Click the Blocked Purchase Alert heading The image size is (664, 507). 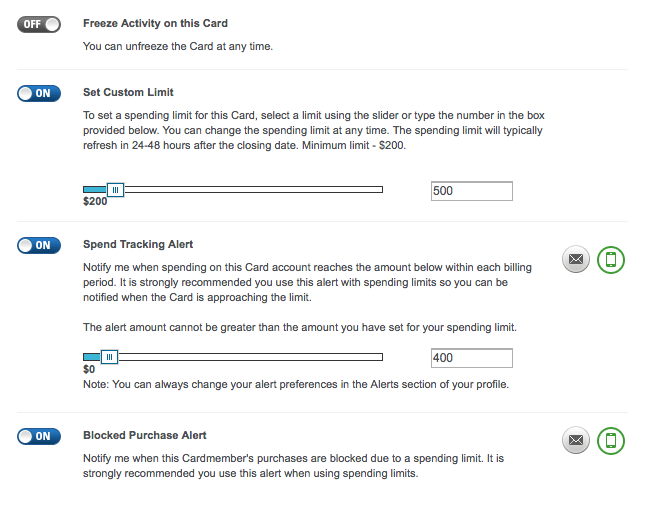pyautogui.click(x=145, y=435)
